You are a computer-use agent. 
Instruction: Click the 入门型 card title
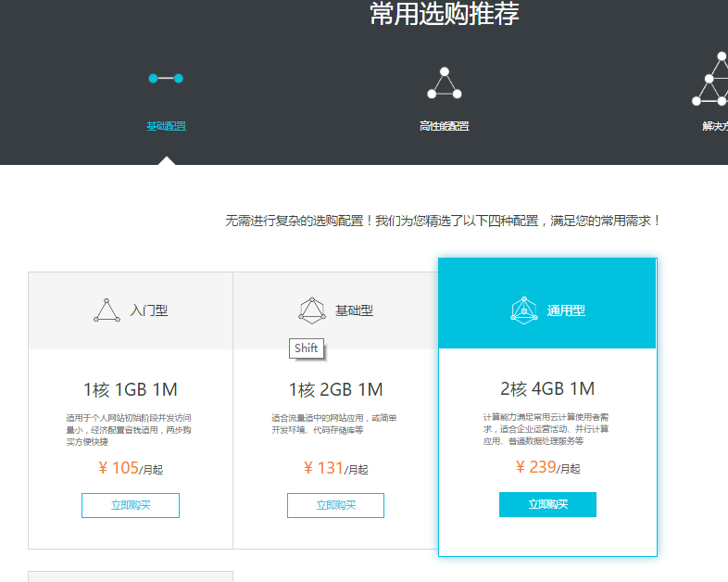coord(149,310)
